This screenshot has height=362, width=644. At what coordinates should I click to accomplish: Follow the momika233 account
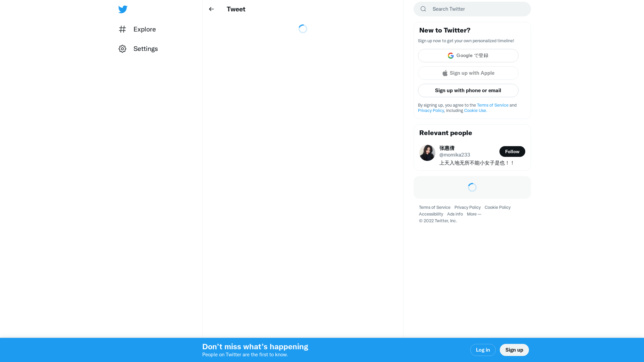[512, 152]
